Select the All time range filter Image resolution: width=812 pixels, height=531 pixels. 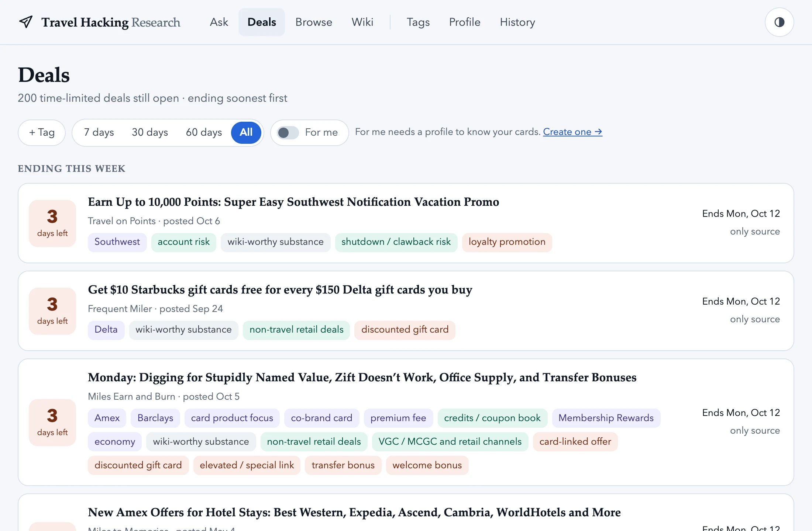click(x=246, y=132)
